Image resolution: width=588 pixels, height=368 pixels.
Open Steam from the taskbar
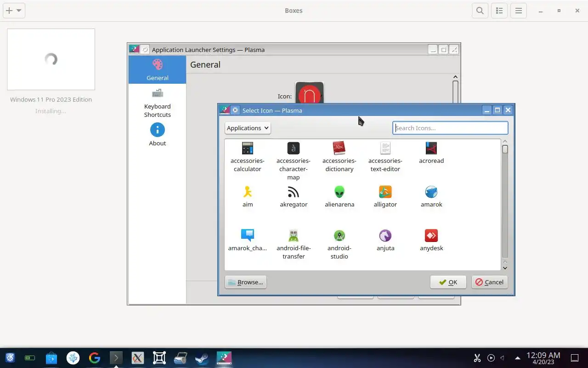pos(202,358)
